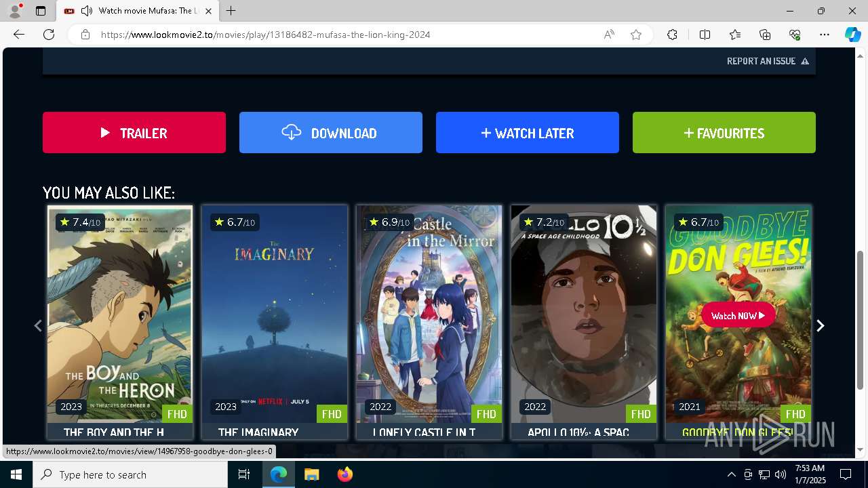This screenshot has width=868, height=488.
Task: Click the page vertical scrollbar thumb
Action: (x=861, y=320)
